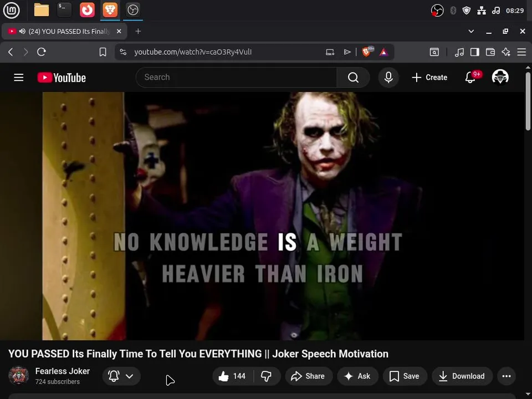Open the Brave sidebar search panel icon

click(434, 52)
